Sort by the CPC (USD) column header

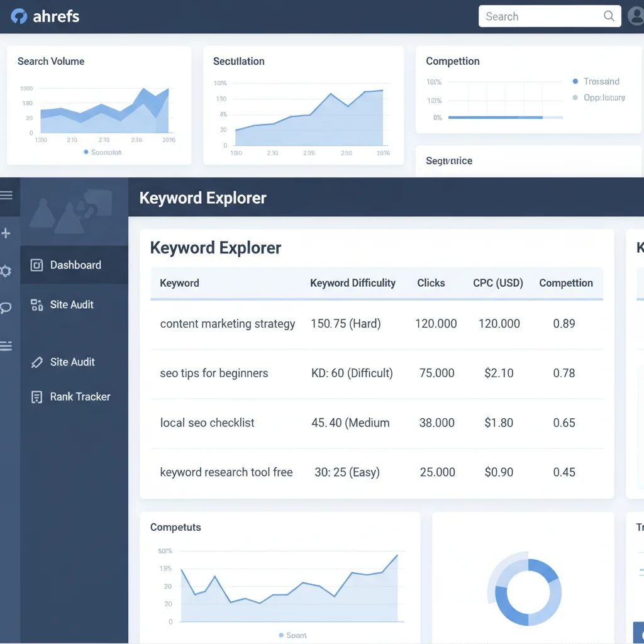[498, 283]
